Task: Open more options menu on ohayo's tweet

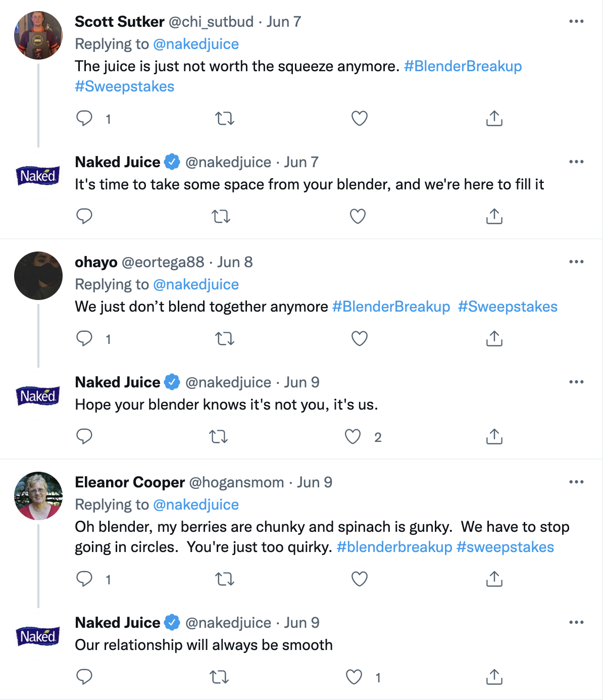Action: pyautogui.click(x=576, y=262)
